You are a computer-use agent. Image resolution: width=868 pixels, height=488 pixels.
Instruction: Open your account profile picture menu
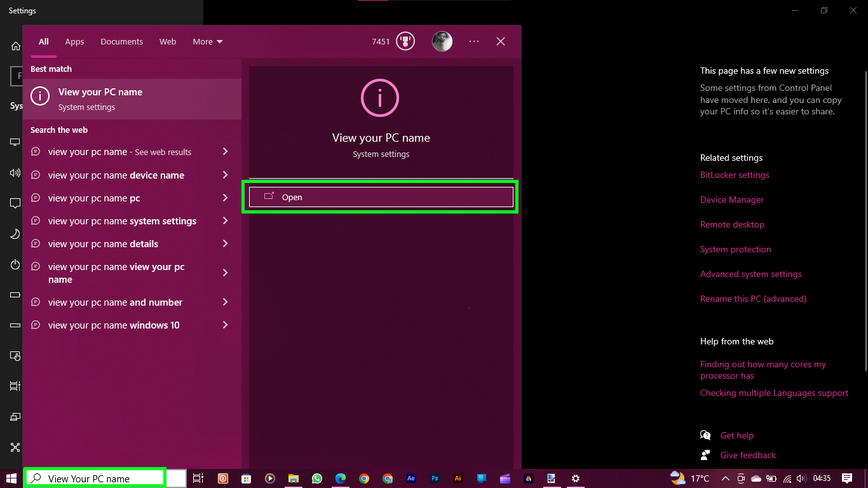[x=442, y=41]
